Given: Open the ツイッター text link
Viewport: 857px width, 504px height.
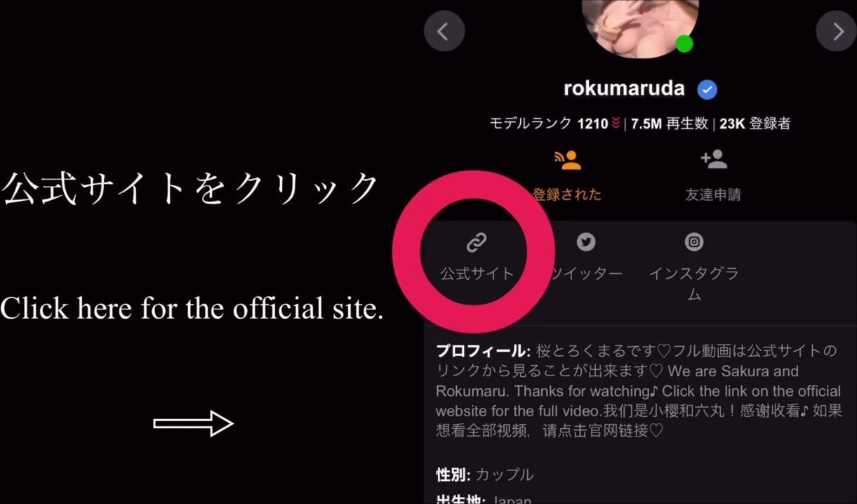Looking at the screenshot, I should tap(586, 274).
